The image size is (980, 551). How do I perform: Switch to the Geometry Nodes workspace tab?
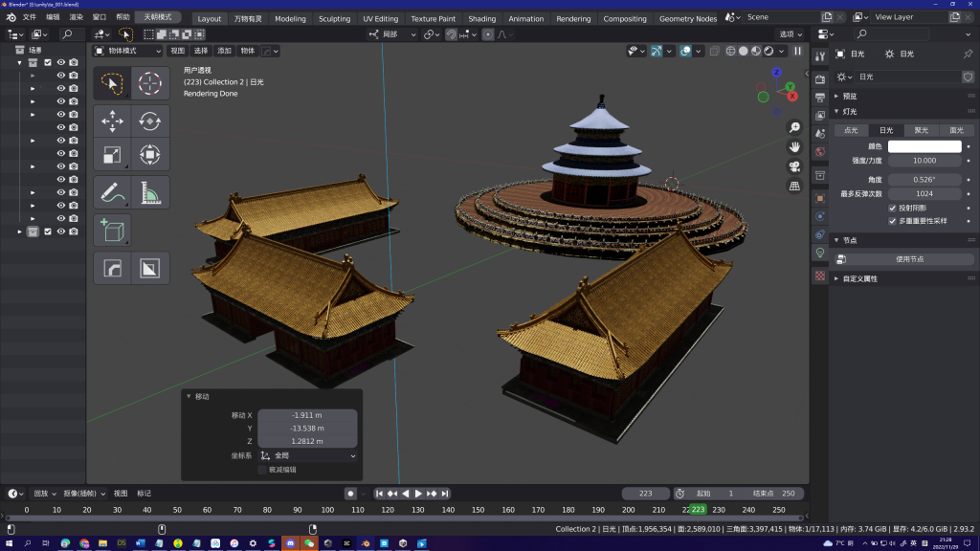tap(688, 19)
